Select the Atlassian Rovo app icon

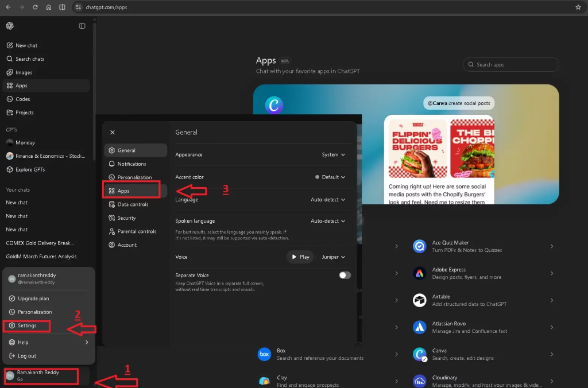[x=420, y=327]
